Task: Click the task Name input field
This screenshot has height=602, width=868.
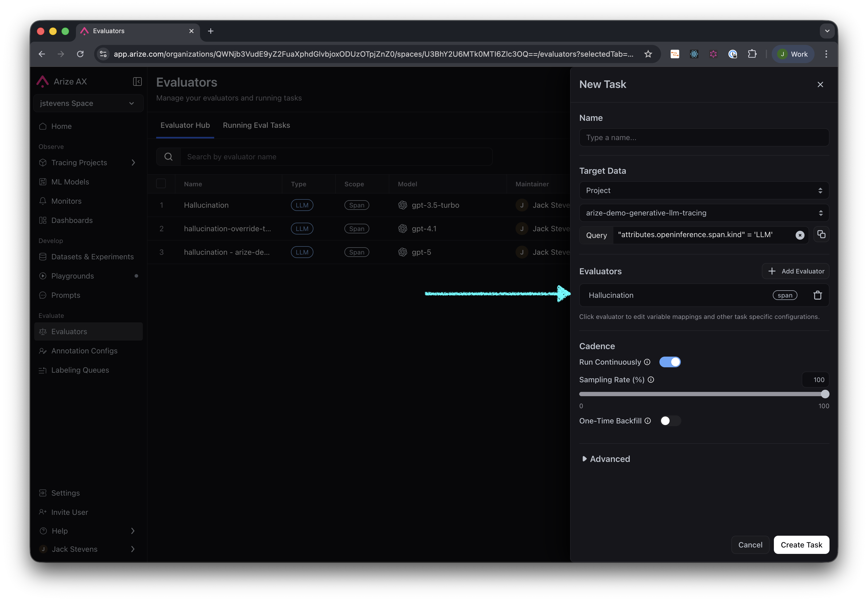Action: (704, 138)
